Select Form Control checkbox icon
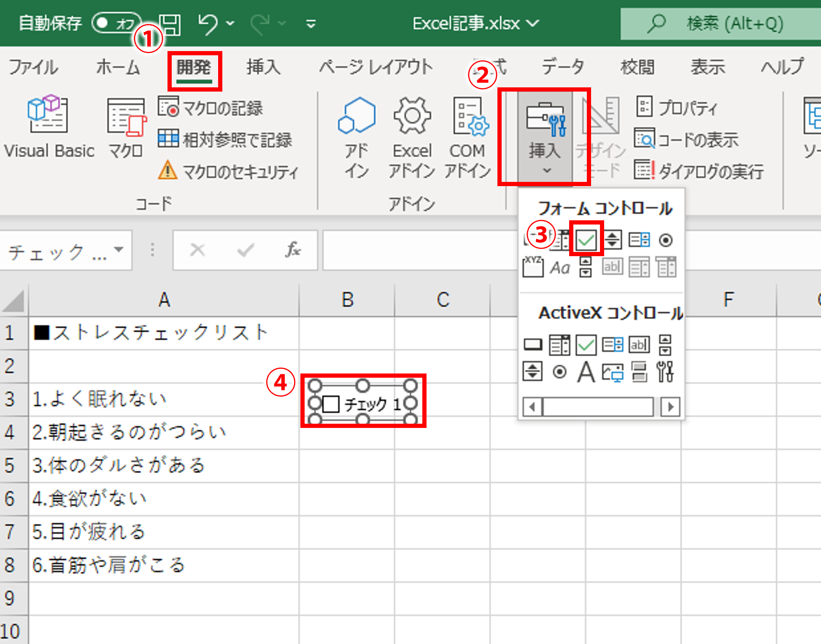 pos(586,240)
